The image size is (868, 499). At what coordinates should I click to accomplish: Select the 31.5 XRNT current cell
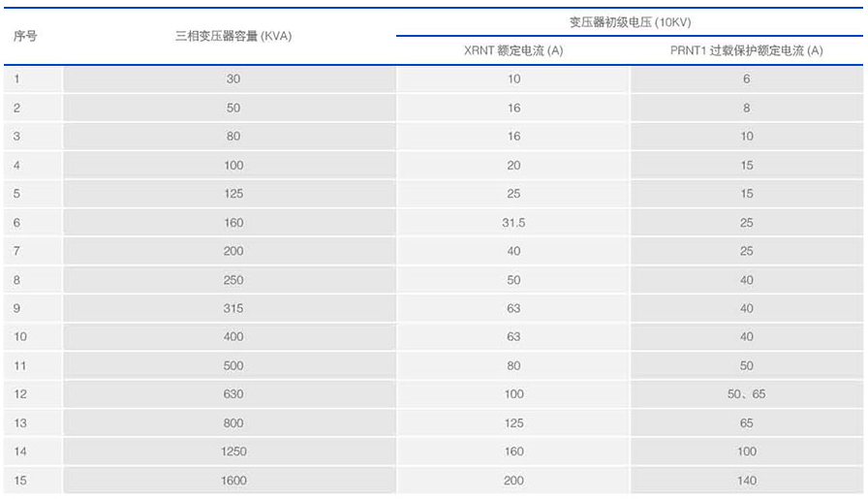513,223
